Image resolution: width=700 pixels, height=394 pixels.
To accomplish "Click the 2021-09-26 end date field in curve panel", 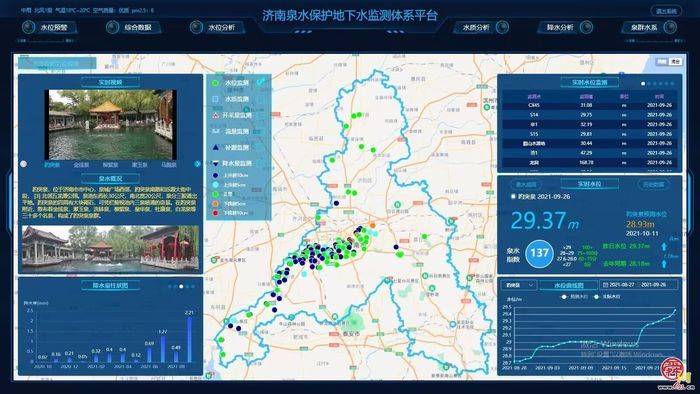I will (654, 285).
